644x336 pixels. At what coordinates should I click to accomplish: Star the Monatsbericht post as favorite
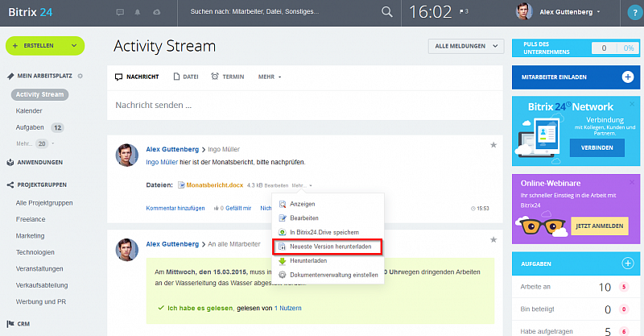[x=493, y=145]
